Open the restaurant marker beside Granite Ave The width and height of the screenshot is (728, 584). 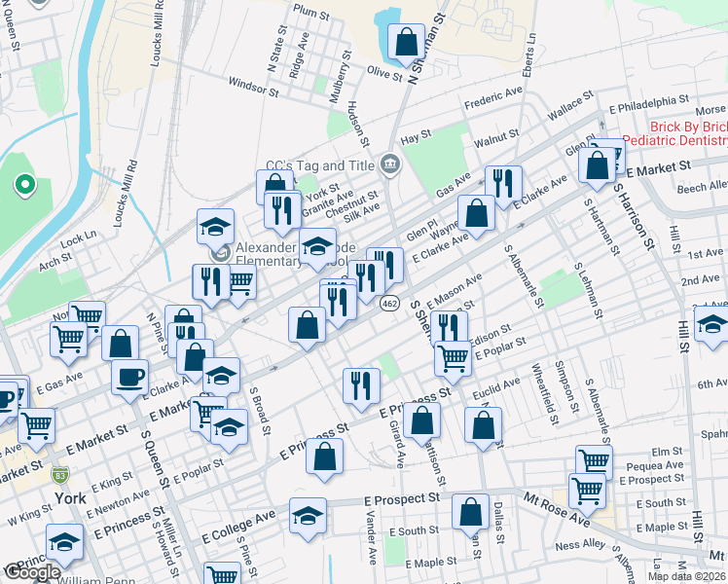[x=282, y=211]
